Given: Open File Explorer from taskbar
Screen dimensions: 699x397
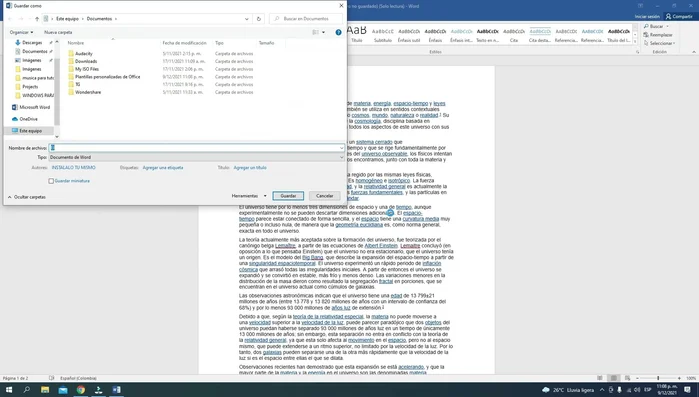Looking at the screenshot, I should [x=45, y=390].
